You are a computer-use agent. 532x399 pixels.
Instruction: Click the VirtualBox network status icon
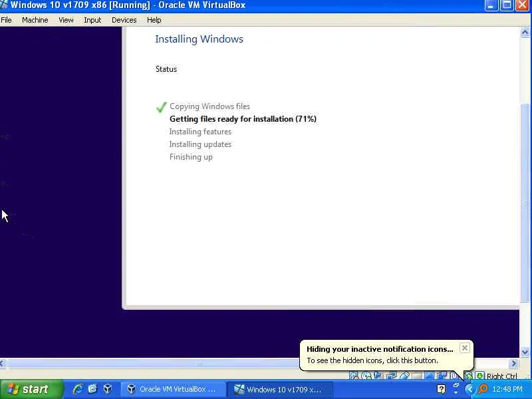click(391, 376)
